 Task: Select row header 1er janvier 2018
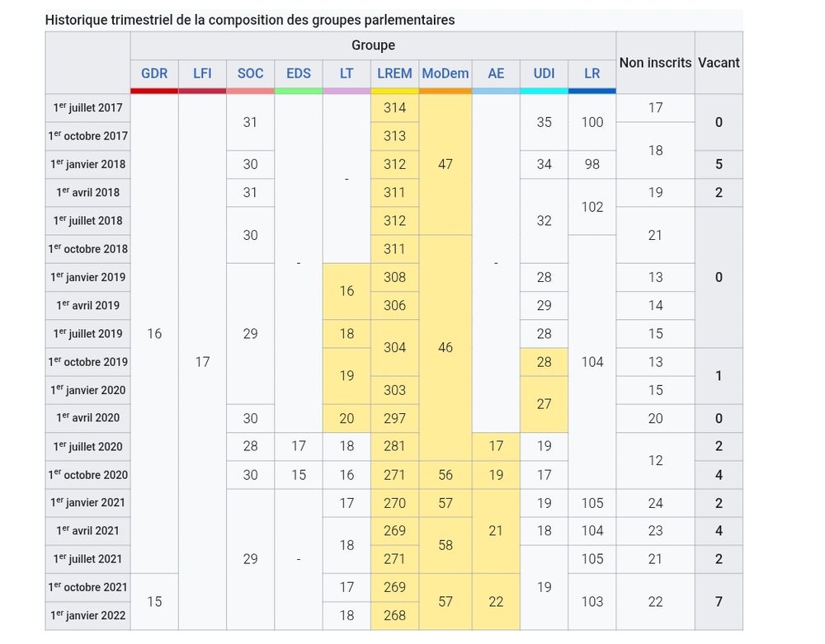tap(88, 165)
